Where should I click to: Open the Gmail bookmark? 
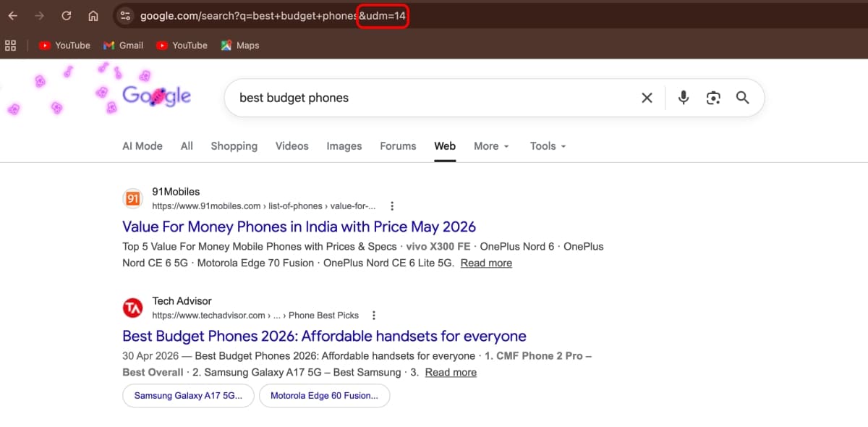pos(123,45)
